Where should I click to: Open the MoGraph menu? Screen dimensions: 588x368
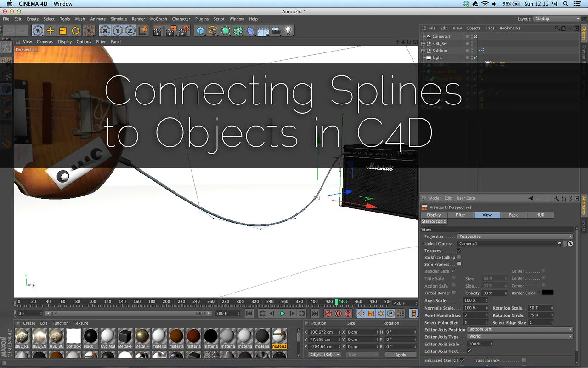tap(158, 19)
